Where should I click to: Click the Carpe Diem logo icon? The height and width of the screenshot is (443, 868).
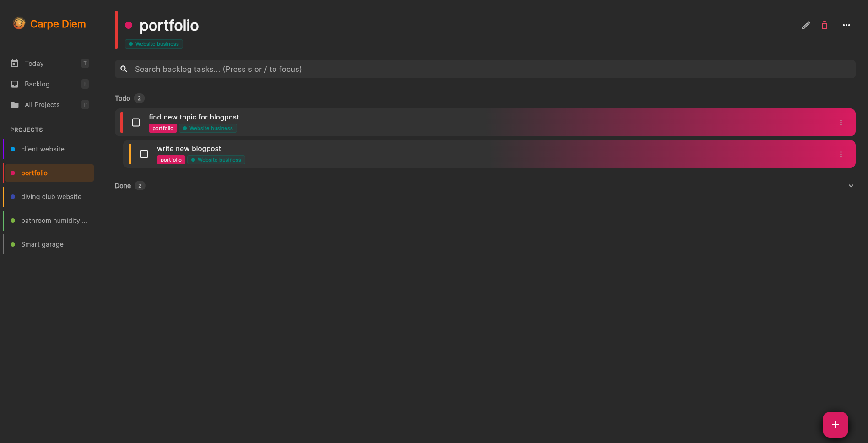pos(19,23)
